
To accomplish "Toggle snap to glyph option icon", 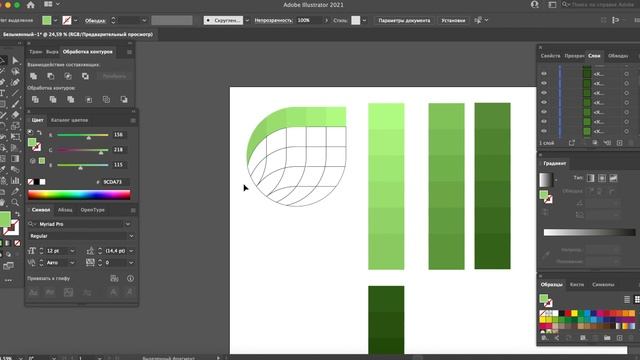I will click(x=114, y=278).
